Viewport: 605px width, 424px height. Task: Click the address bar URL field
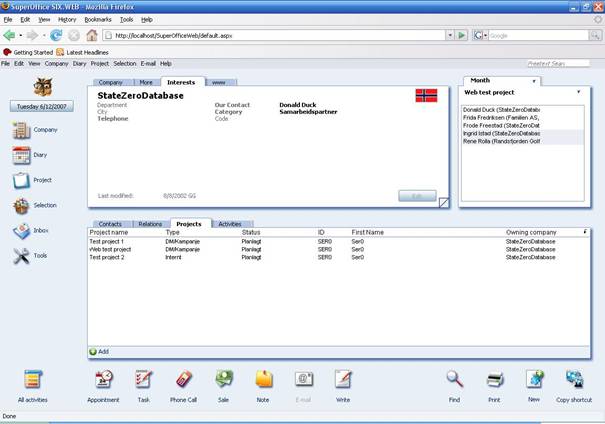point(275,35)
